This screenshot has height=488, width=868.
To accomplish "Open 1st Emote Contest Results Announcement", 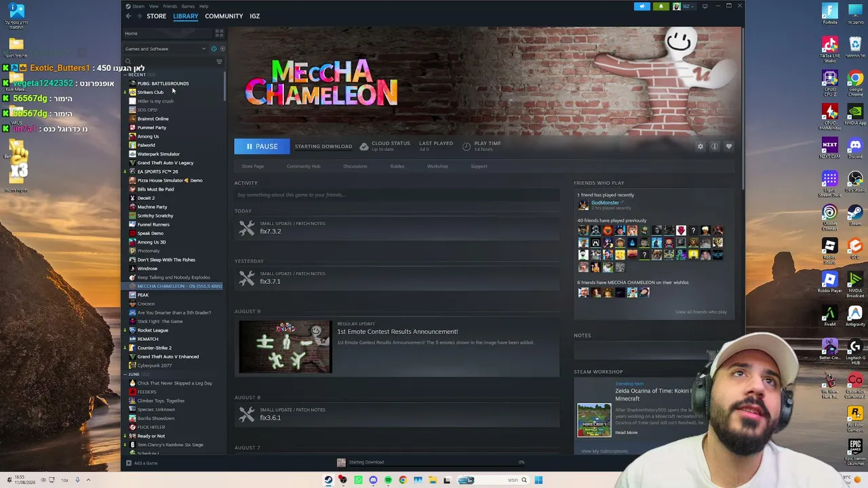I will pos(397,331).
